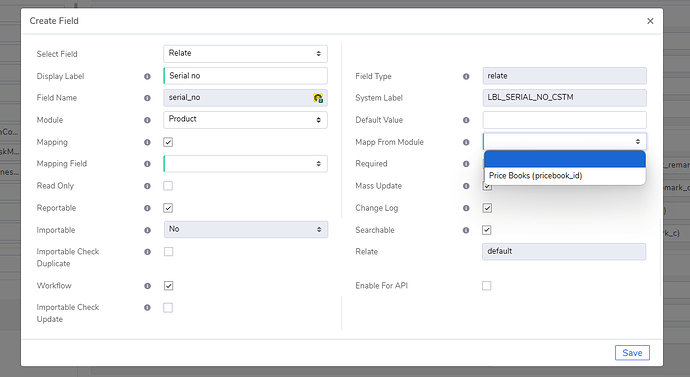Click the info icon beside Module
The width and height of the screenshot is (690, 377).
click(147, 120)
